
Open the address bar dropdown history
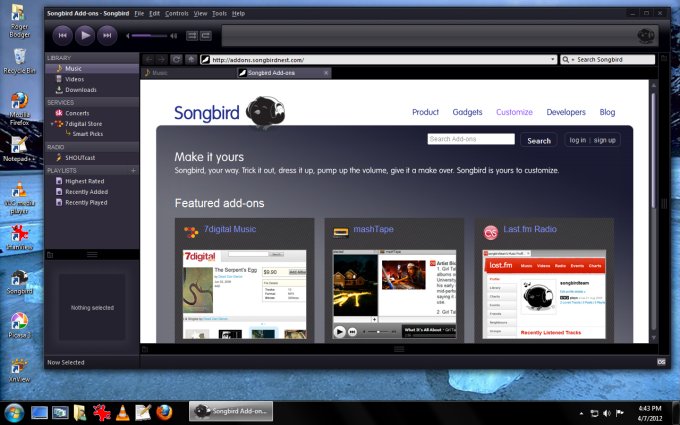coord(552,59)
